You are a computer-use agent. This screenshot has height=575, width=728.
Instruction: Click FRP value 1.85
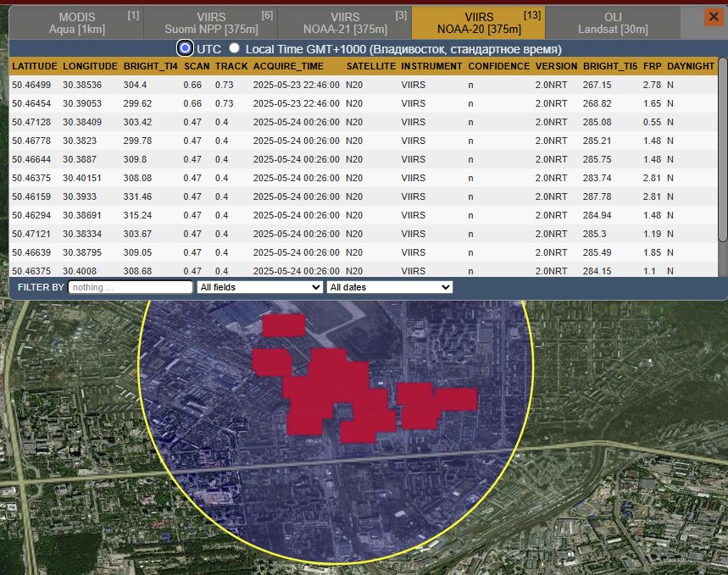tap(652, 252)
